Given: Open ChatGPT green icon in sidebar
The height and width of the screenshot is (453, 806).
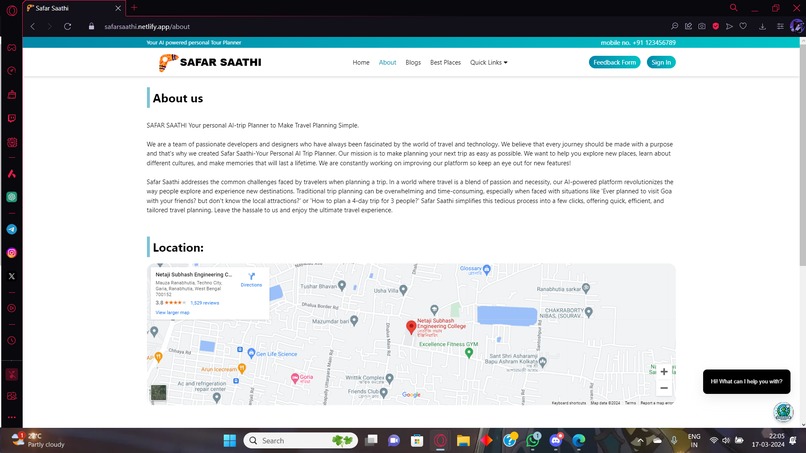Looking at the screenshot, I should pyautogui.click(x=11, y=197).
